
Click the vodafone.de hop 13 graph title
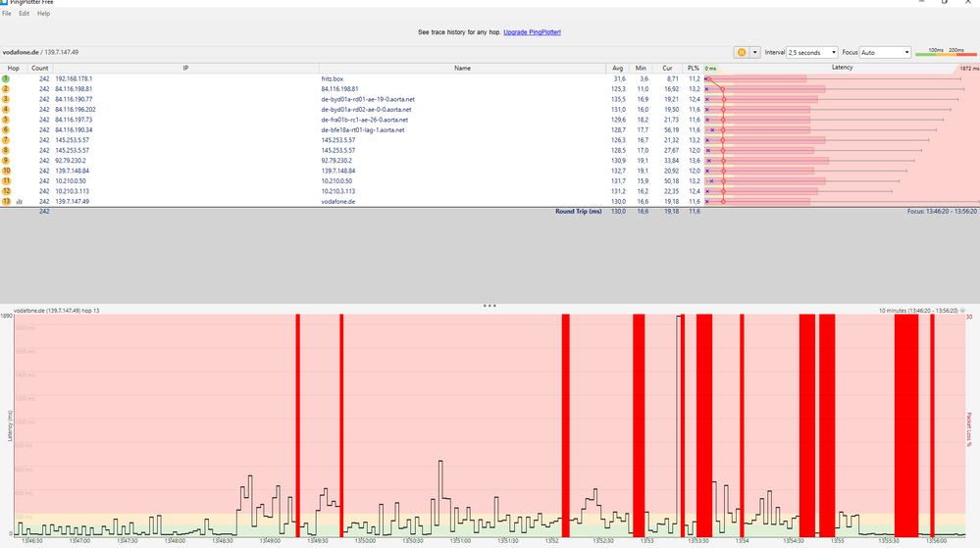coord(56,311)
